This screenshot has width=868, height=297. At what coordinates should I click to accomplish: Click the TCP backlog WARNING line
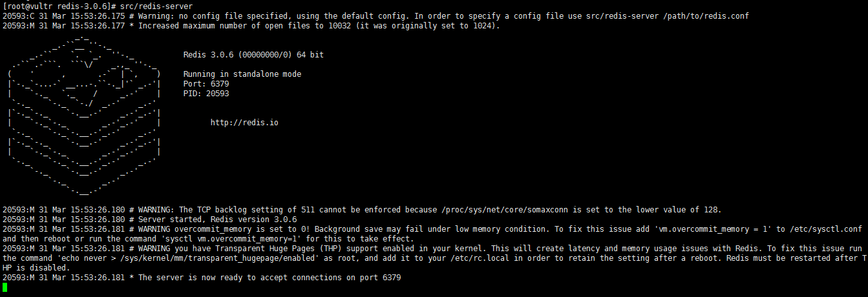point(362,210)
